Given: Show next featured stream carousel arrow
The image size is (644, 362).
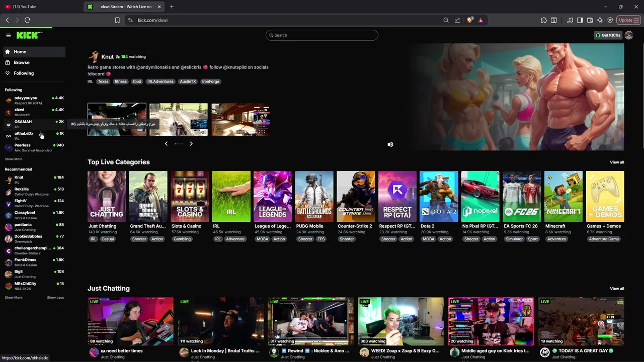Looking at the screenshot, I should pos(191,144).
